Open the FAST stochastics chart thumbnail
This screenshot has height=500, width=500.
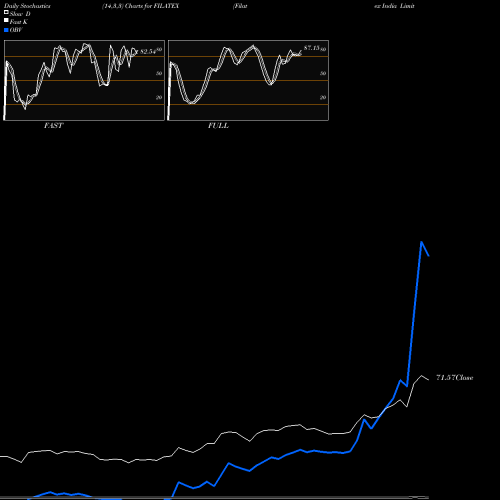(x=84, y=80)
